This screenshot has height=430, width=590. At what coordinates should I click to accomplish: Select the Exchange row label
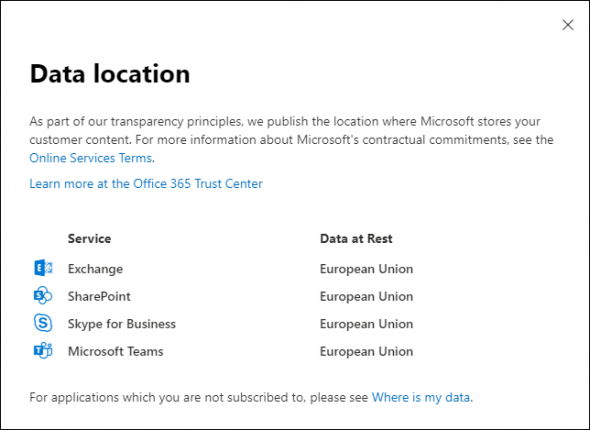(x=95, y=269)
